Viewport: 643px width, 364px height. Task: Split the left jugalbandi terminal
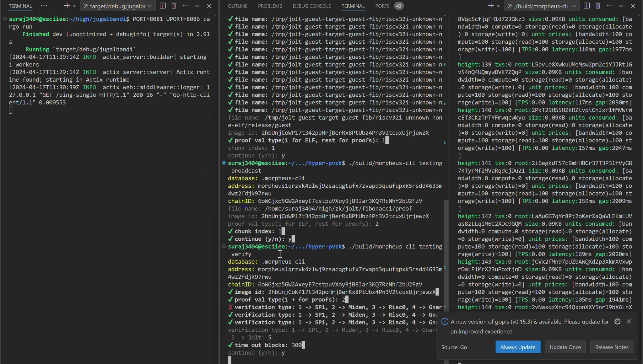pos(163,6)
